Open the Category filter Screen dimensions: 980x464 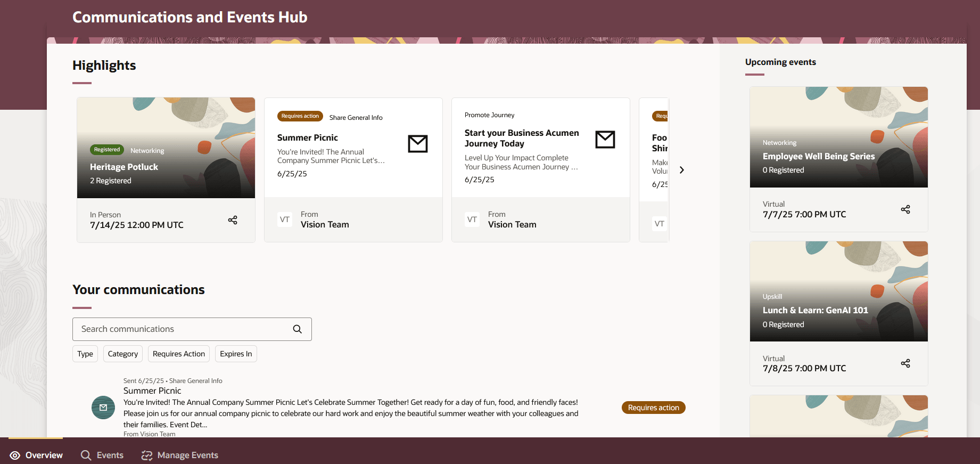coord(123,354)
